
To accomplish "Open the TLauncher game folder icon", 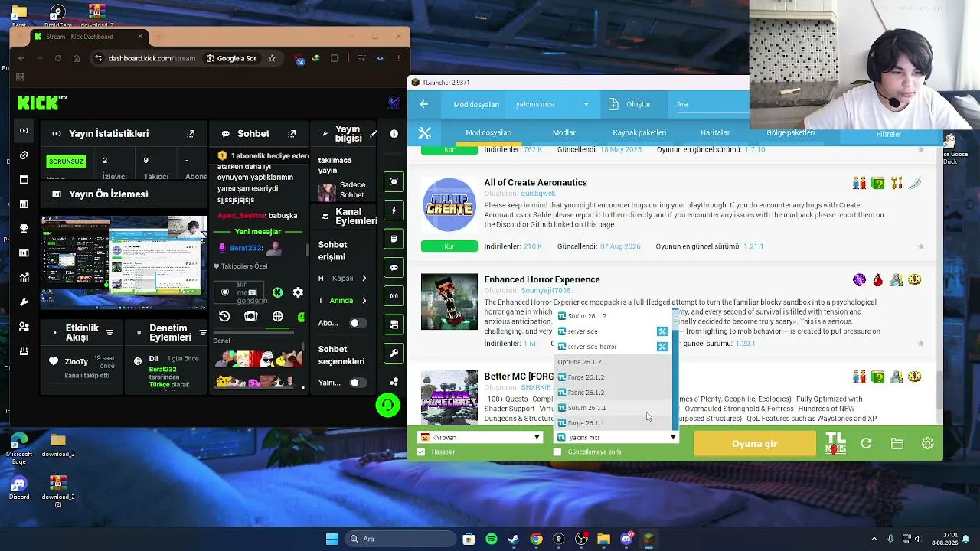I will pyautogui.click(x=897, y=443).
